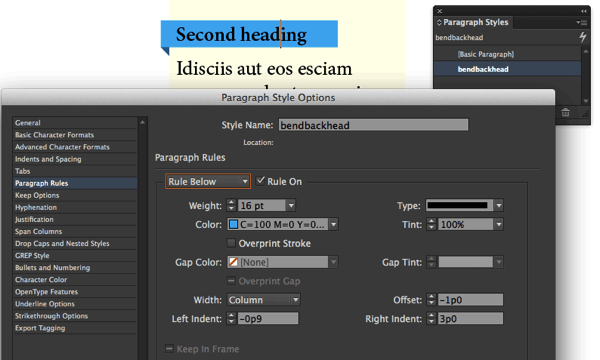Click the None swatch in Gap Color
This screenshot has height=360, width=600.
click(233, 262)
